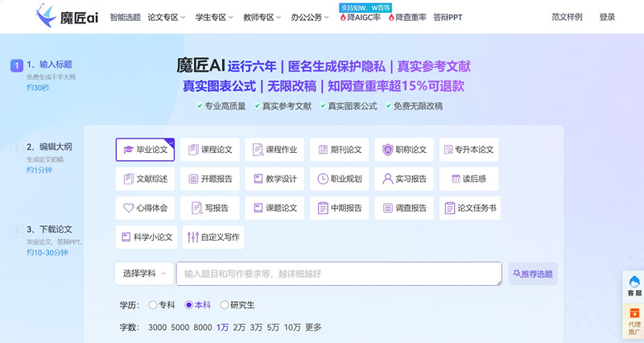Expand the 教师专区 dropdown menu
This screenshot has height=343, width=644.
point(262,17)
